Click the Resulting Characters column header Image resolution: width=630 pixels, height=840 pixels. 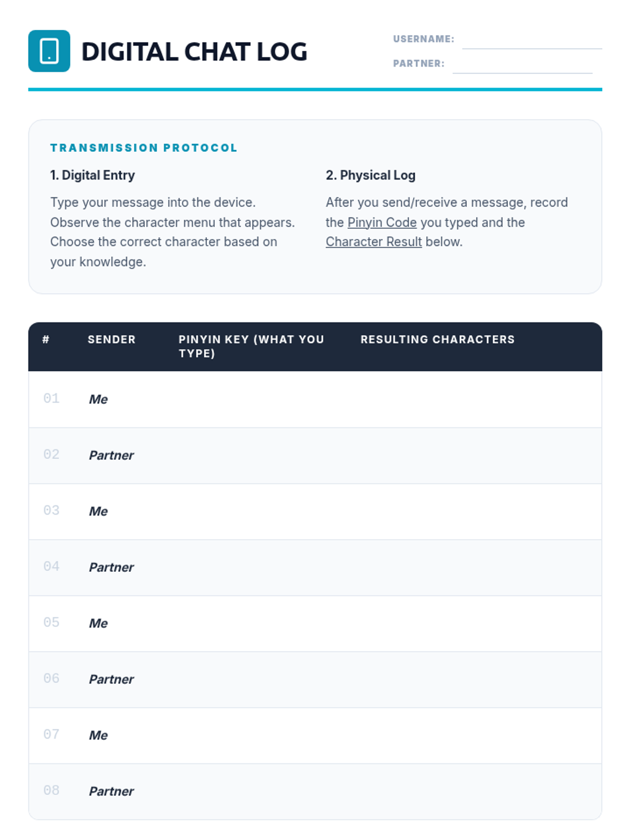click(x=437, y=340)
